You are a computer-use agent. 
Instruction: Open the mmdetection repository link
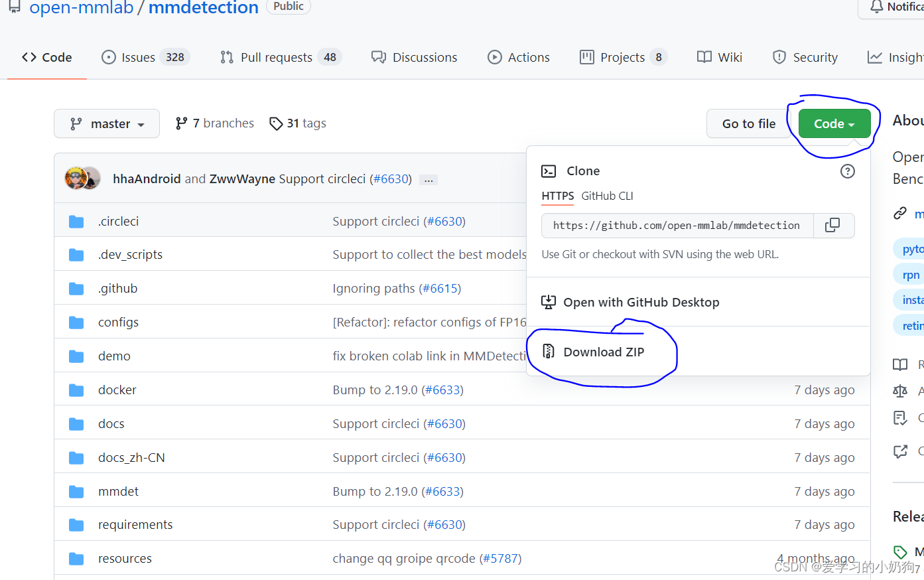(203, 8)
